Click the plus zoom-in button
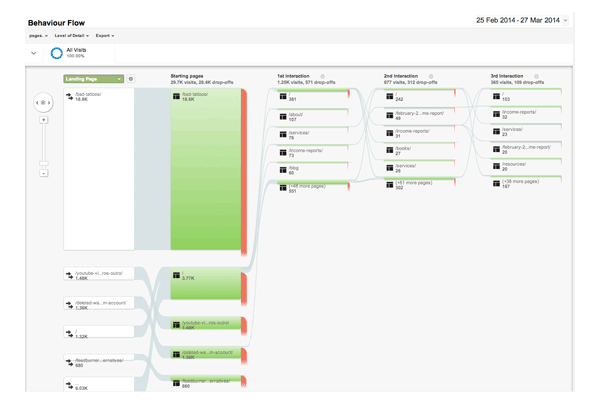This screenshot has height=405, width=600. (x=44, y=120)
